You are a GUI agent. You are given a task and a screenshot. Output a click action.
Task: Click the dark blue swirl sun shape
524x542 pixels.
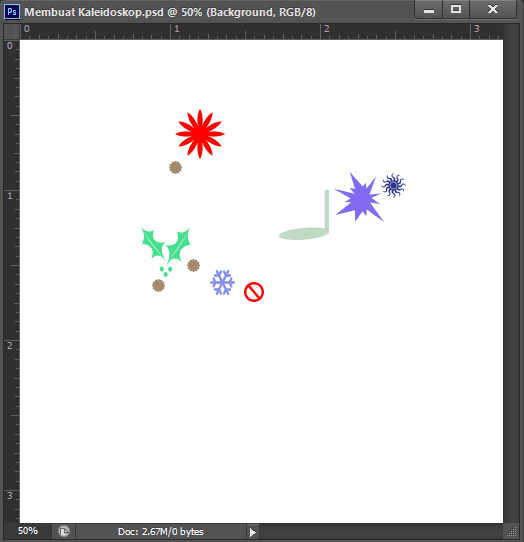[394, 186]
